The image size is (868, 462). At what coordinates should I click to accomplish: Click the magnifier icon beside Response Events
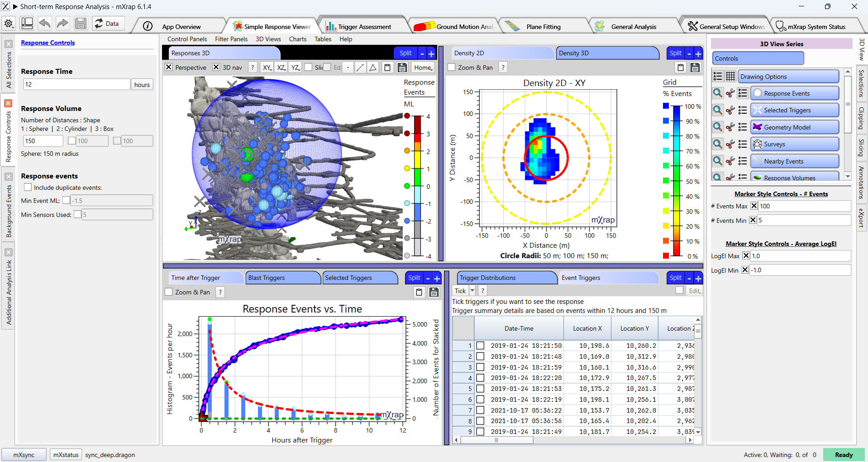point(718,93)
